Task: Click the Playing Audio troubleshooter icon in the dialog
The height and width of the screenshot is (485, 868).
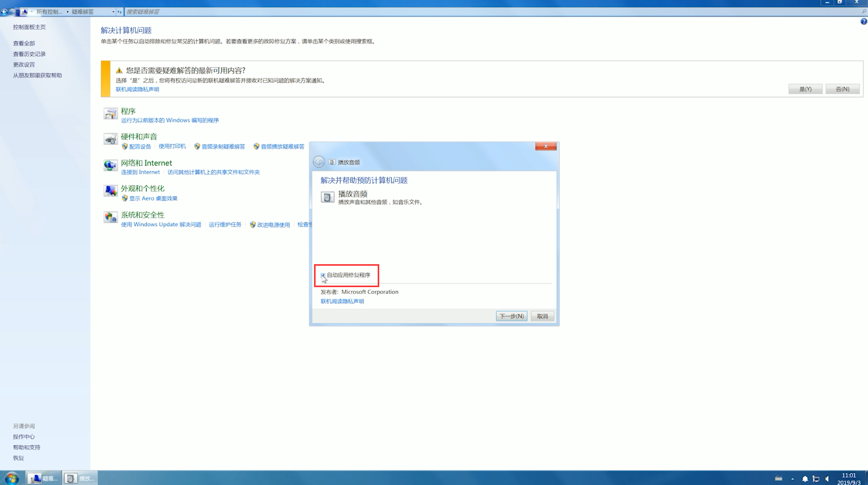Action: pos(327,197)
